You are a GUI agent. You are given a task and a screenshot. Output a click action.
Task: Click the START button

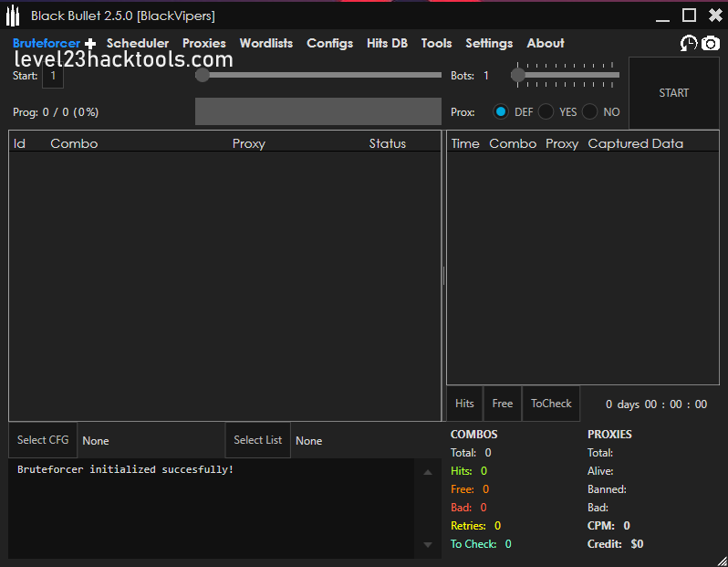coord(673,93)
